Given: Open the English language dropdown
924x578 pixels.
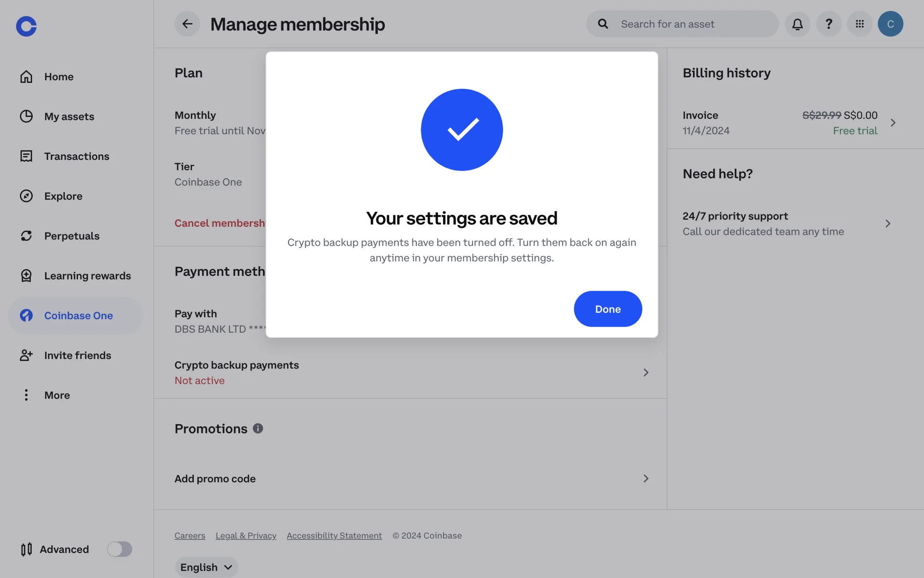Looking at the screenshot, I should tap(206, 567).
